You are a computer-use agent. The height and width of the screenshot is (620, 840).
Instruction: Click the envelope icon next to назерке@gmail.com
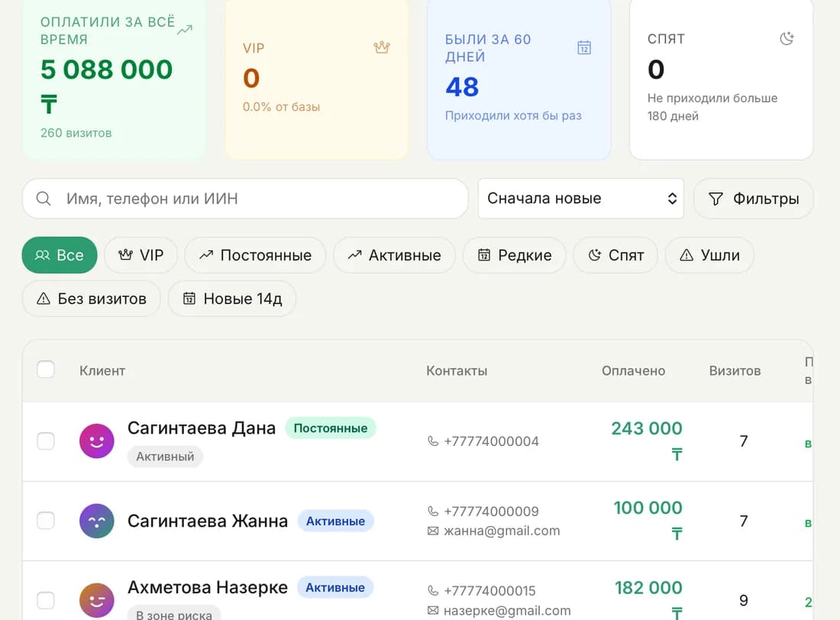[433, 610]
